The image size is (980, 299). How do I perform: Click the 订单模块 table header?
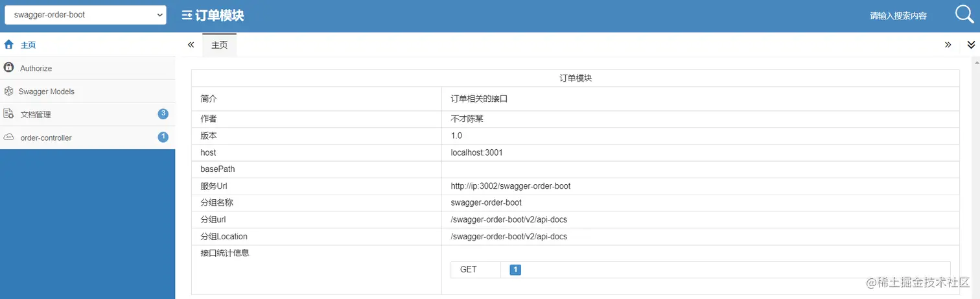576,78
